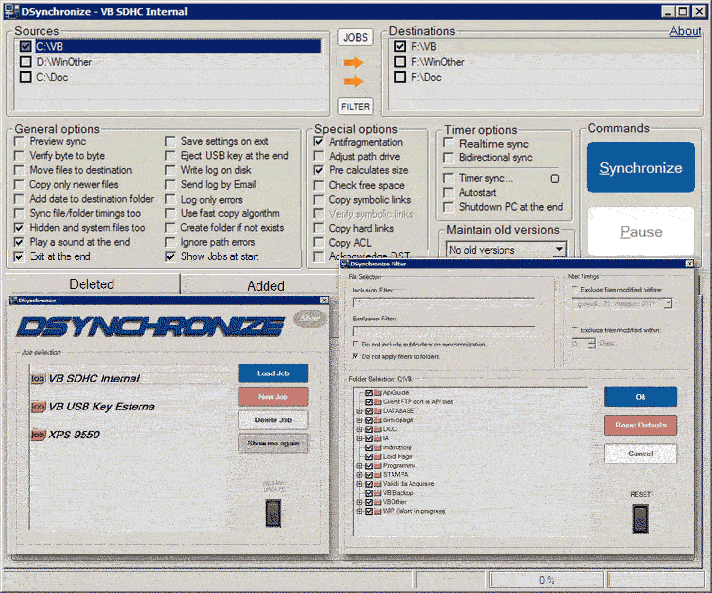Expand the STAMPA folder node

[359, 474]
